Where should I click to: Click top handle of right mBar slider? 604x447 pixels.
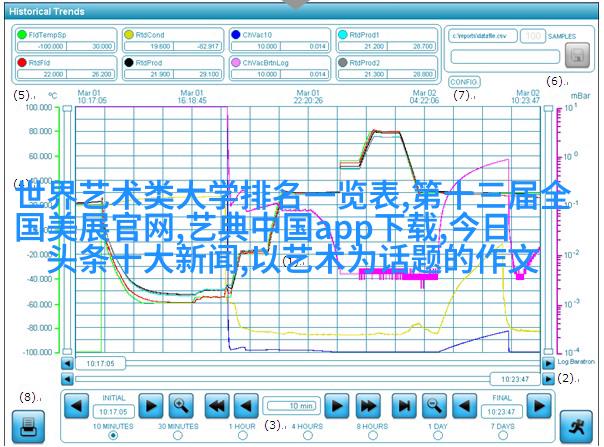pyautogui.click(x=548, y=109)
